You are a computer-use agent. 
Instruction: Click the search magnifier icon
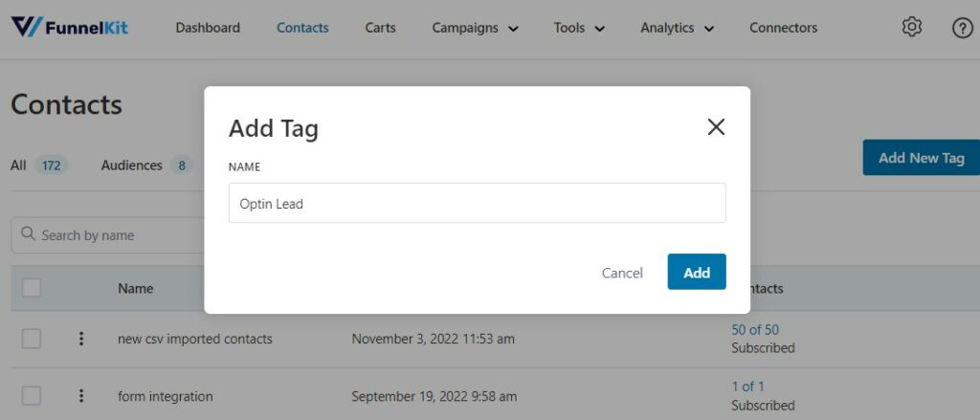tap(28, 233)
